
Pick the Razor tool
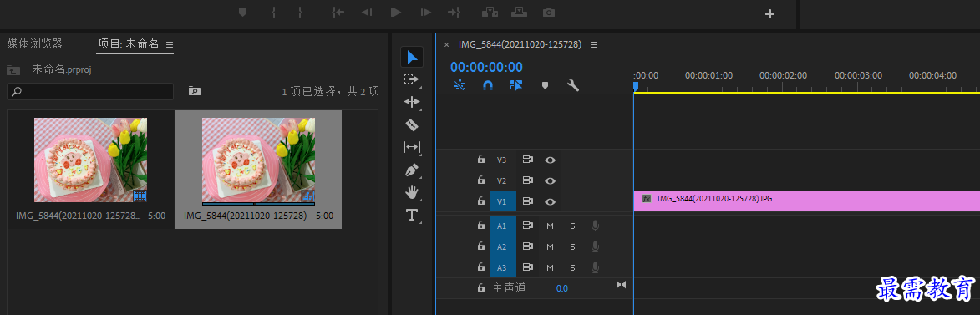[411, 125]
